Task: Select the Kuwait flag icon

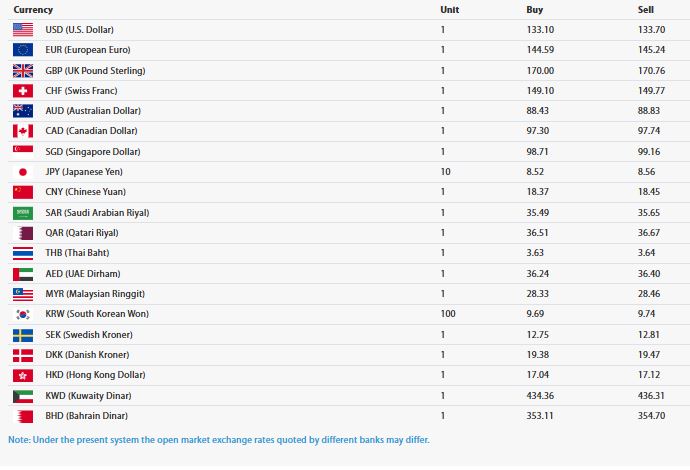Action: (x=23, y=396)
